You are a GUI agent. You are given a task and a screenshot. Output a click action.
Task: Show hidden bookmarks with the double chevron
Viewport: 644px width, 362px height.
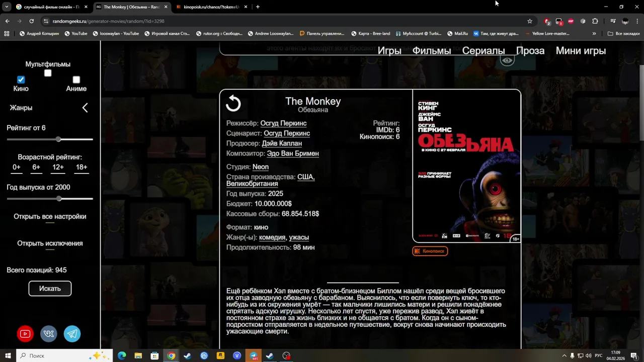coord(594,34)
